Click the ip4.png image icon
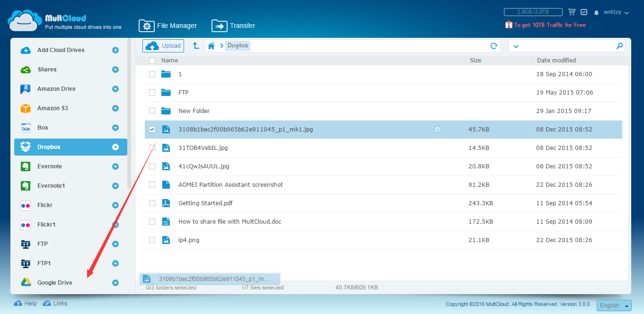This screenshot has width=644, height=314. 166,240
